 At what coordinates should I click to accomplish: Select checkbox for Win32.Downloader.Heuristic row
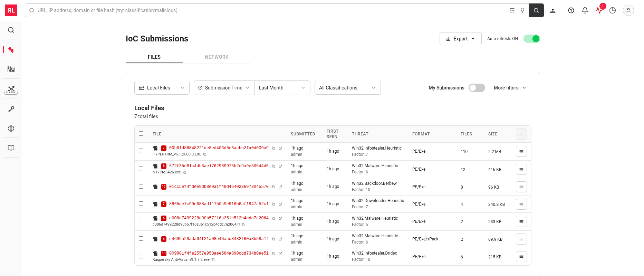click(141, 203)
